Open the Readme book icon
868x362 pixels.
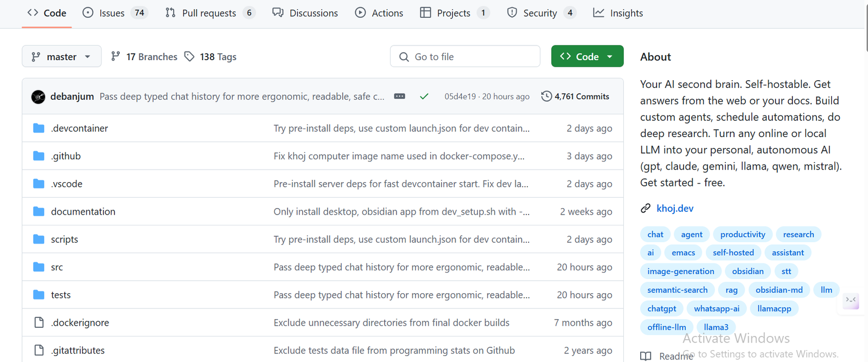tap(646, 356)
